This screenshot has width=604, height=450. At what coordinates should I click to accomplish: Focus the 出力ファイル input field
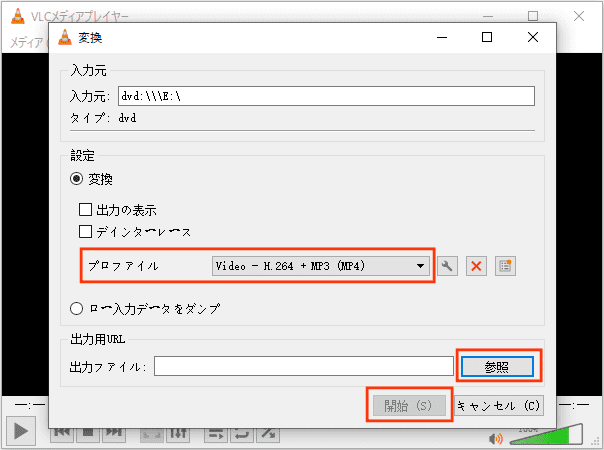304,366
